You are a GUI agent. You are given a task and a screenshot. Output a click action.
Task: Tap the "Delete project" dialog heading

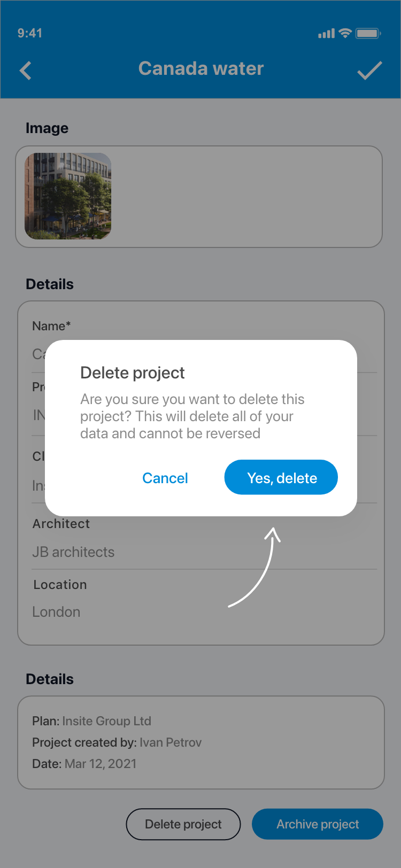(133, 373)
